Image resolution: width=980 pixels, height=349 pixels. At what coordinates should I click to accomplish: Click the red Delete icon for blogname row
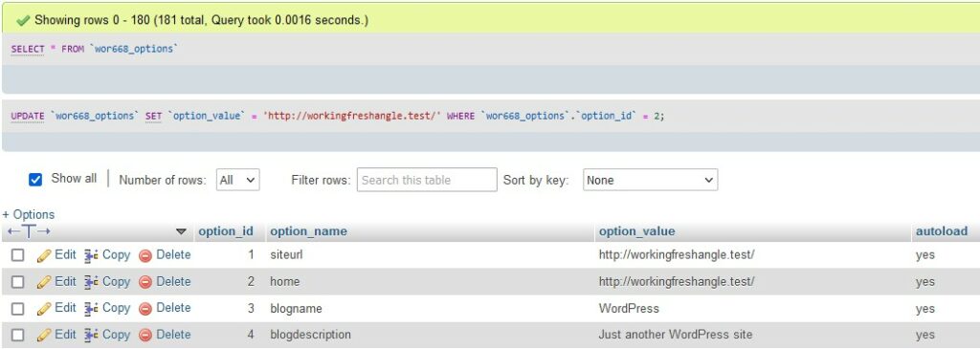tap(145, 309)
